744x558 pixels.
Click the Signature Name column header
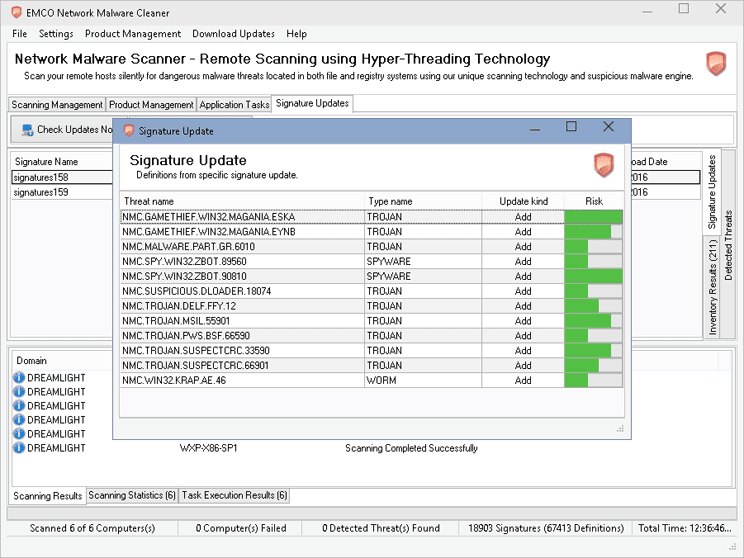click(x=62, y=162)
